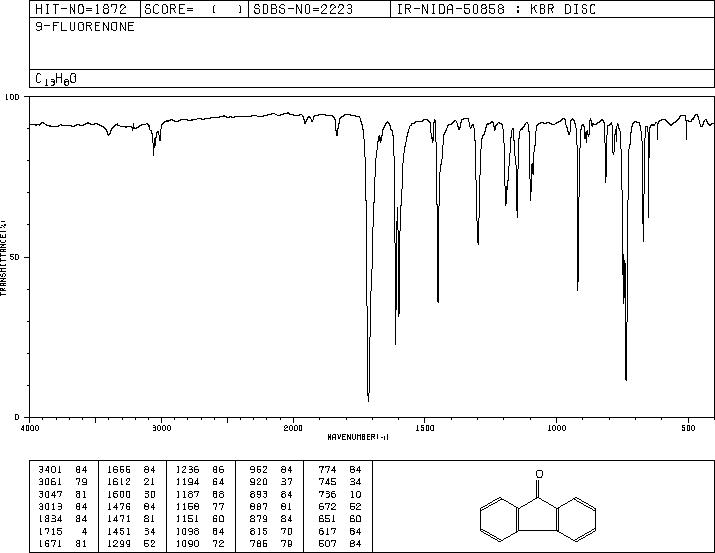Click the 1299 peak table entry
715x553 pixels.
click(x=131, y=544)
